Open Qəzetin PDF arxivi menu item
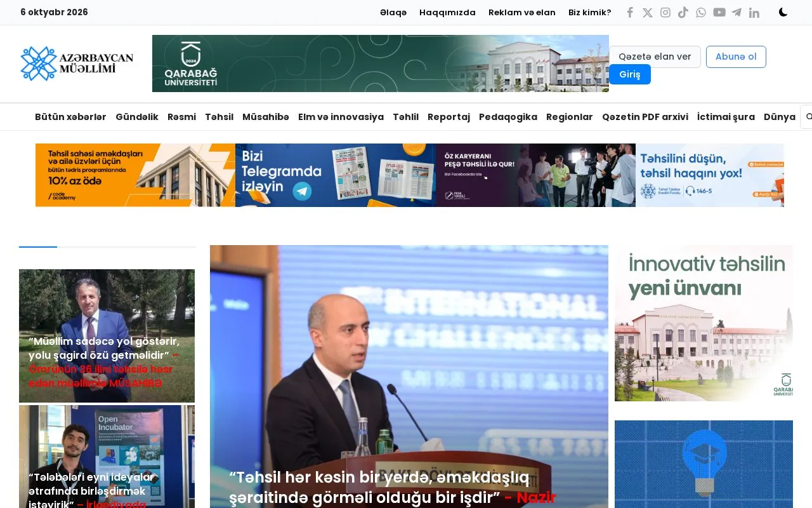The height and width of the screenshot is (508, 812). point(645,117)
